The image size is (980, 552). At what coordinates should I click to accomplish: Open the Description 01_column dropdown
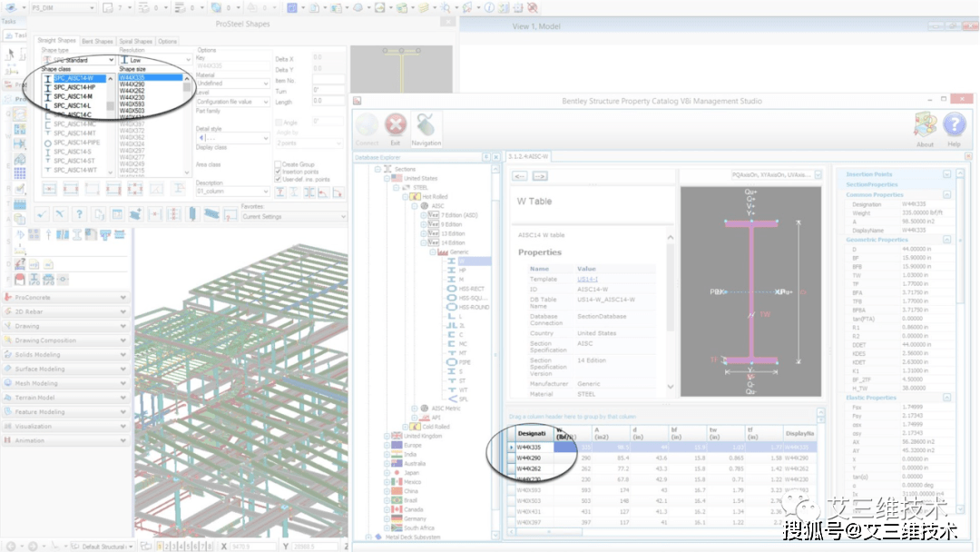coord(232,192)
